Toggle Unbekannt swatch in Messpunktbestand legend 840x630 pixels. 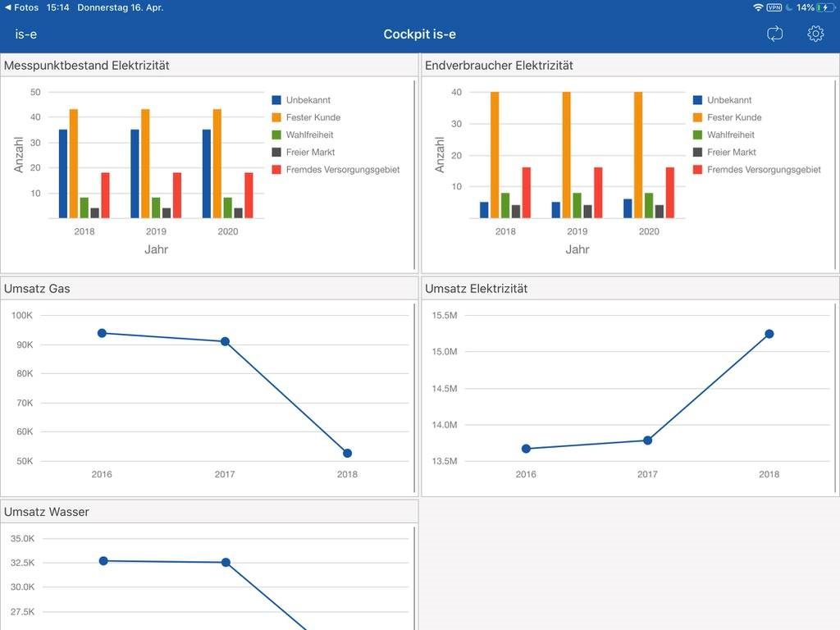(x=276, y=99)
